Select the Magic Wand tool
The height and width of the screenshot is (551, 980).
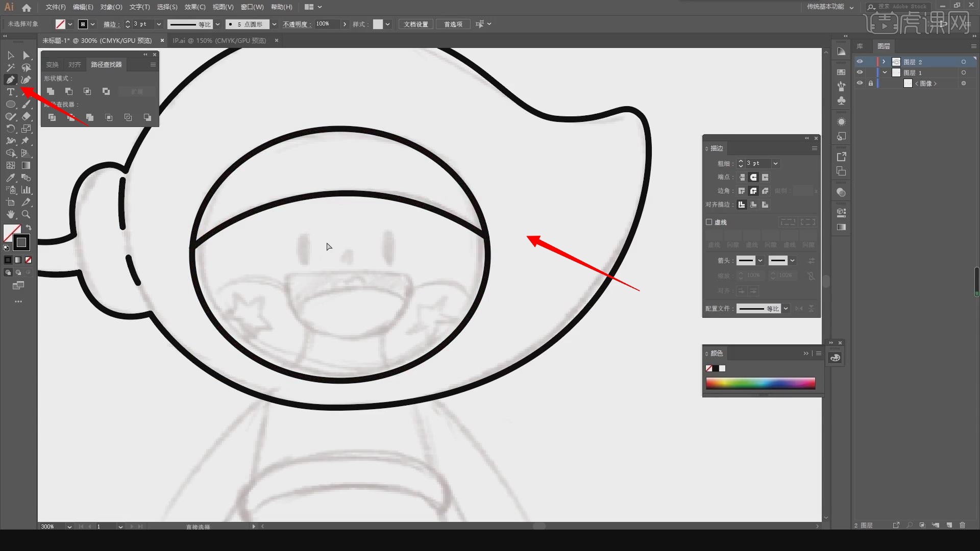click(x=10, y=67)
